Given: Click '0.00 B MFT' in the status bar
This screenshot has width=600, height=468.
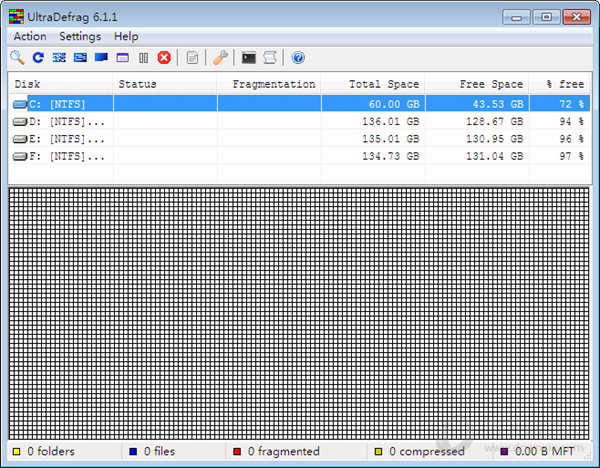Looking at the screenshot, I should (545, 452).
